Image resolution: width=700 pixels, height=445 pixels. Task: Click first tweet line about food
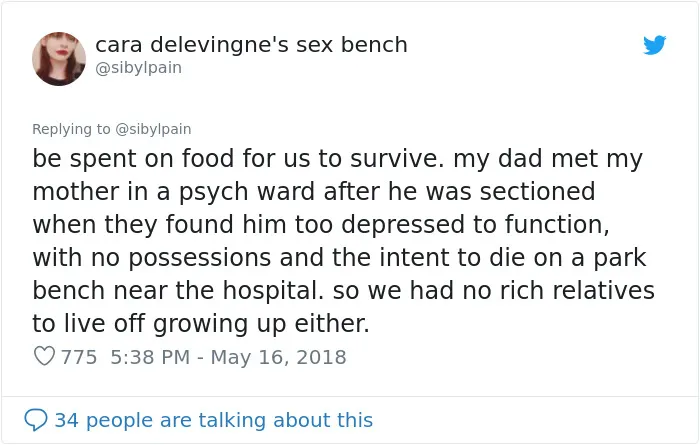pyautogui.click(x=338, y=159)
